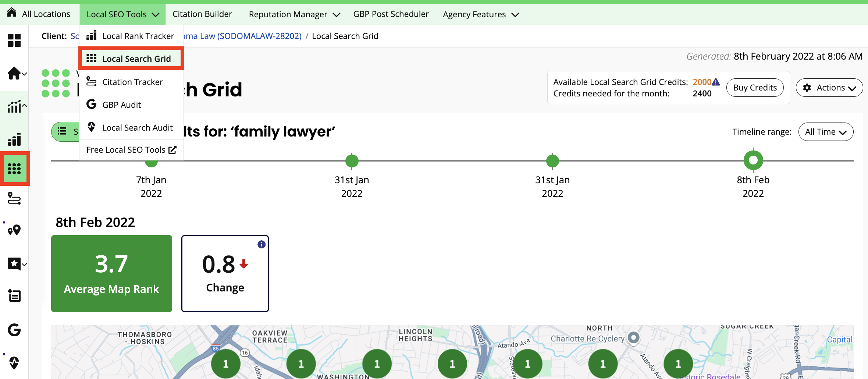Image resolution: width=868 pixels, height=379 pixels.
Task: Open the Citation Tracker sidebar icon
Action: point(14,198)
